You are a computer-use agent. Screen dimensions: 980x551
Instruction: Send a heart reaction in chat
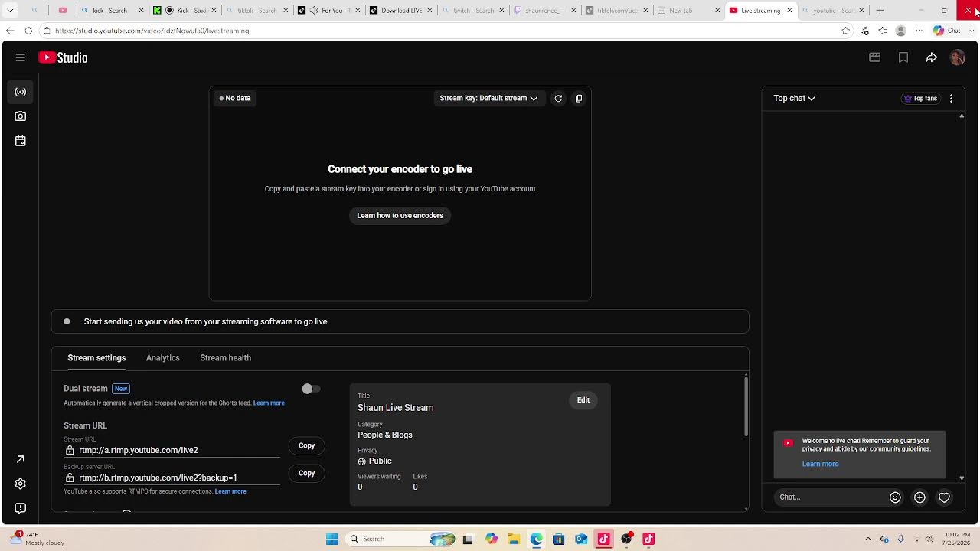point(944,497)
